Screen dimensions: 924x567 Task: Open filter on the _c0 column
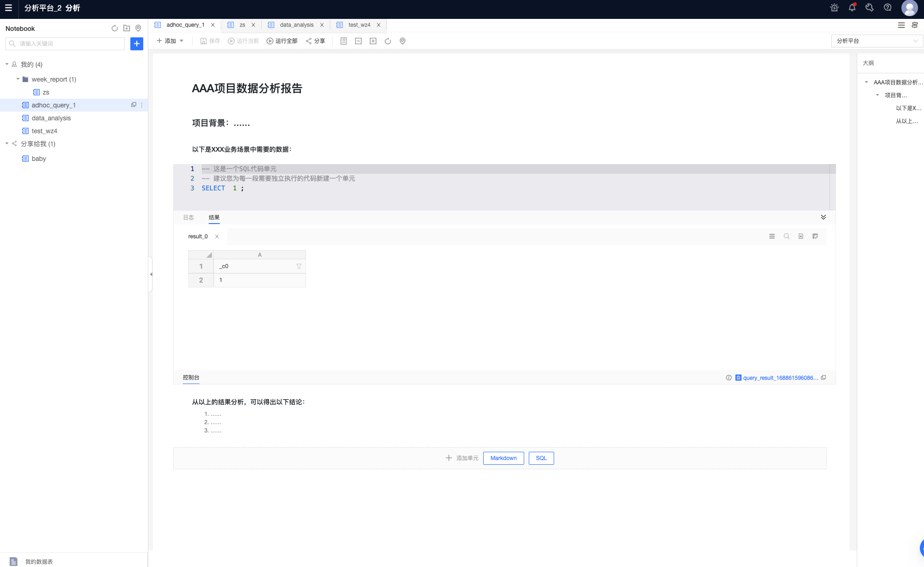[299, 266]
